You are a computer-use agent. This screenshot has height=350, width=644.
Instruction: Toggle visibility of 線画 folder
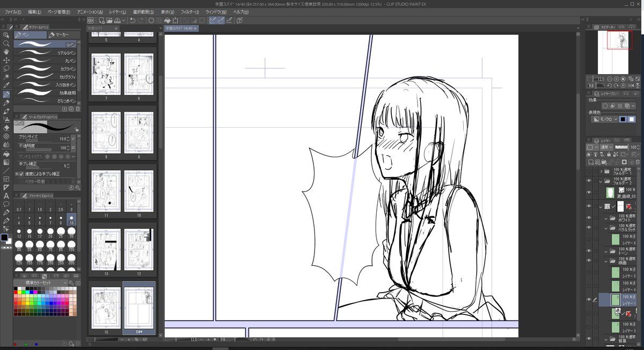[x=589, y=260]
